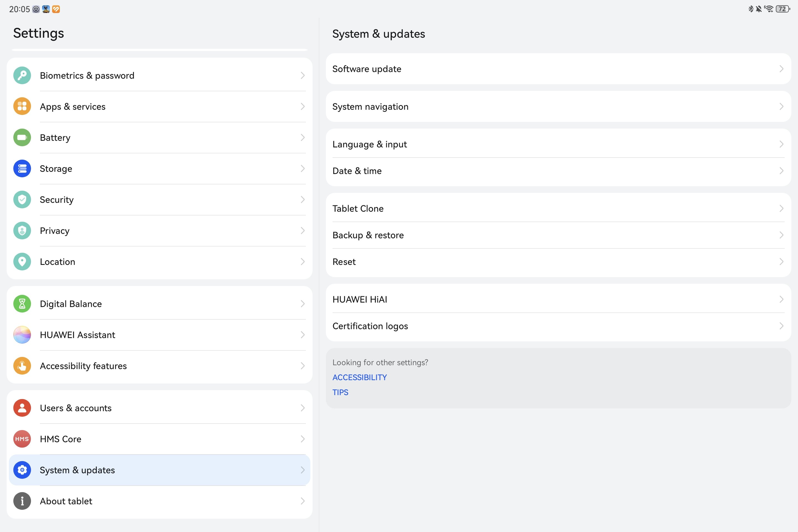Open the red HMS Core icon

[x=22, y=439]
